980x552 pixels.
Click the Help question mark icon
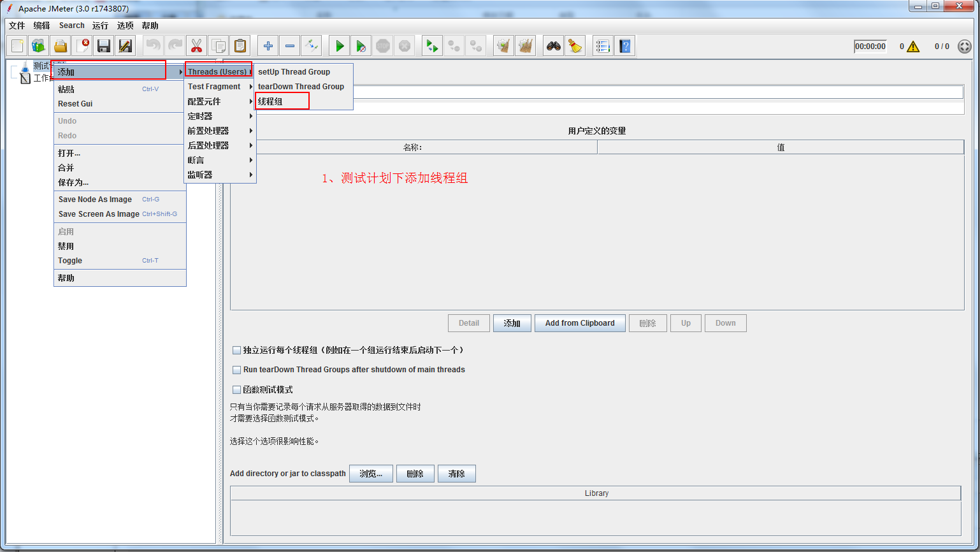625,46
